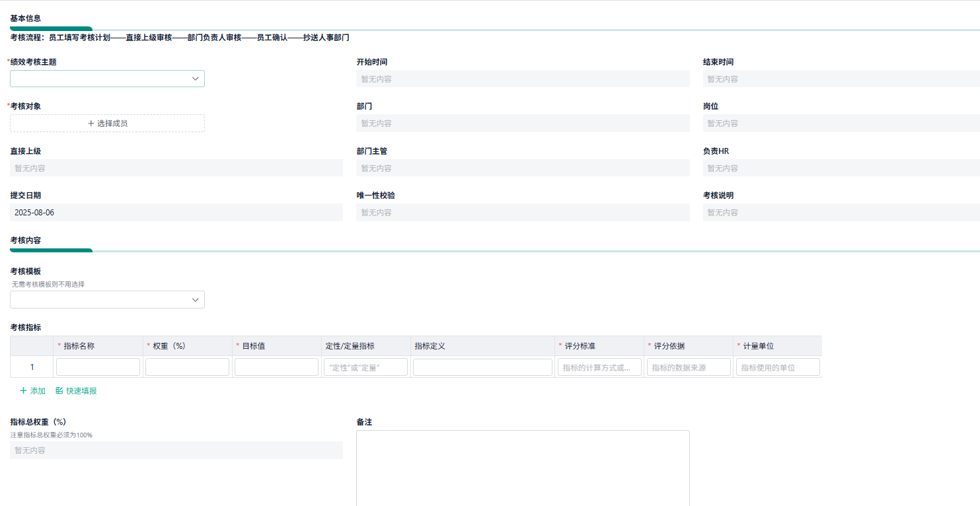Click the 备注 field label
980x506 pixels.
[364, 422]
